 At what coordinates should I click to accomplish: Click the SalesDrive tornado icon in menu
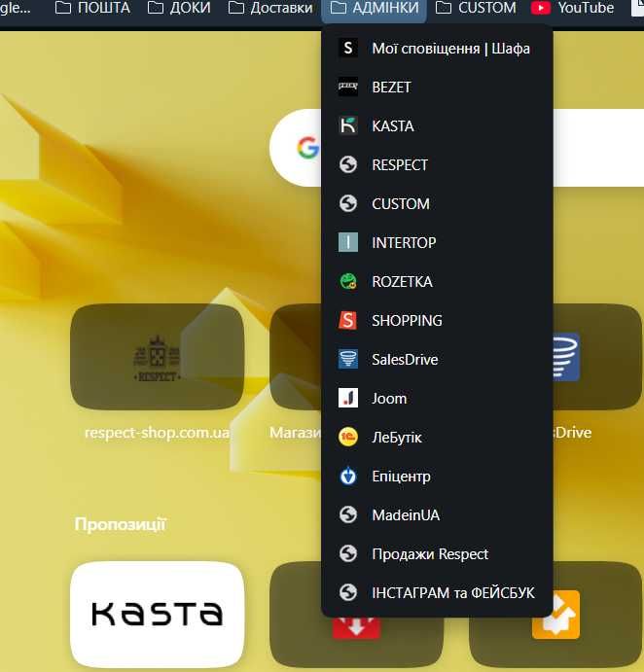(348, 359)
